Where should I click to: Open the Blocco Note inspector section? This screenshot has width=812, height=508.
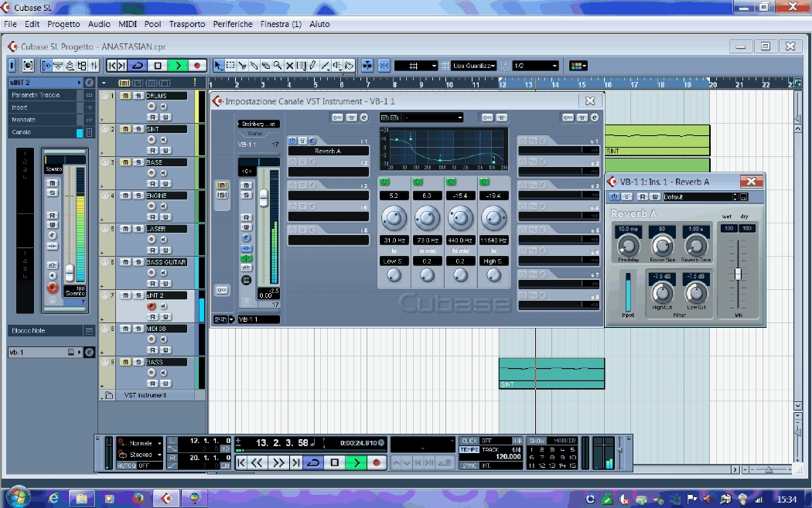coord(45,330)
